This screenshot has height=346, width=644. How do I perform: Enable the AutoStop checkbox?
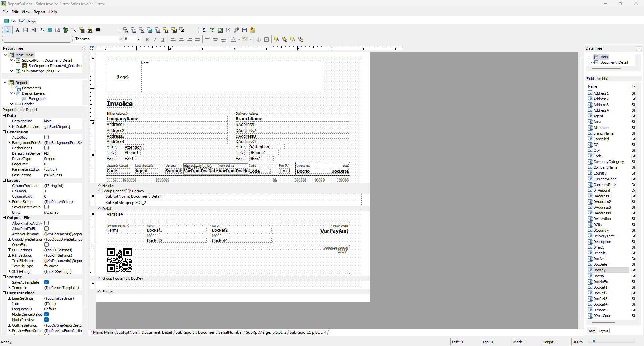[x=47, y=137]
